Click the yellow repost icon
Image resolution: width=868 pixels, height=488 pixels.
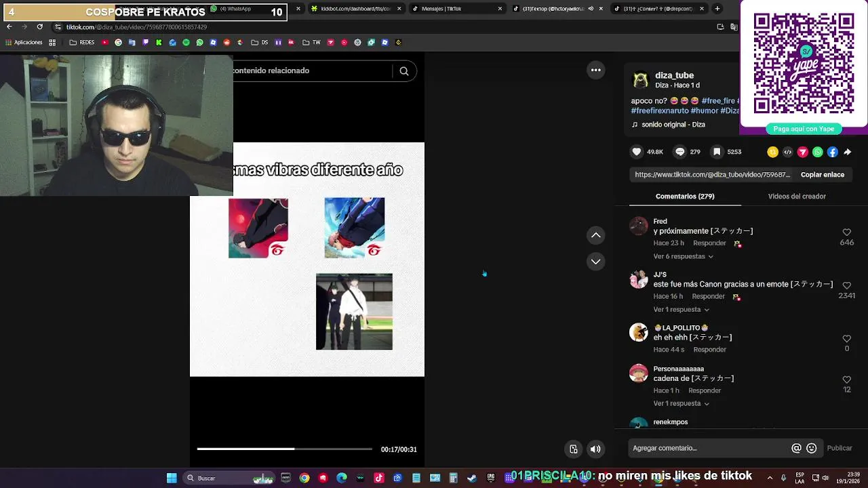(x=772, y=152)
